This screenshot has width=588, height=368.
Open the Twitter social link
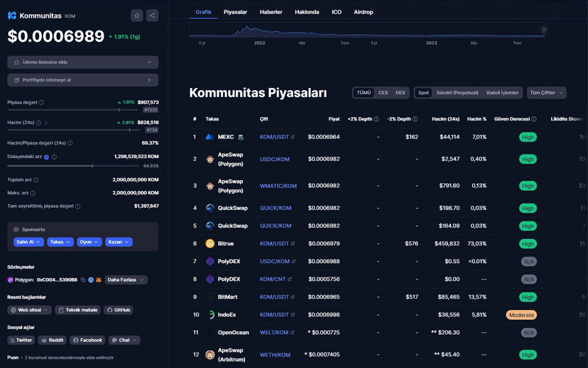(21, 340)
